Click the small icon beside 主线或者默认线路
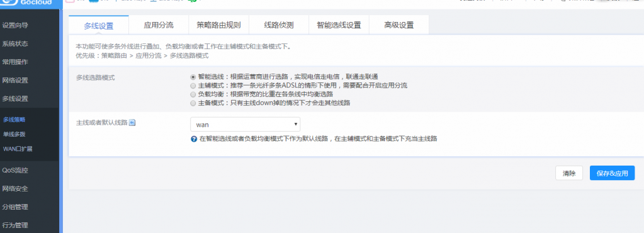 (x=132, y=122)
